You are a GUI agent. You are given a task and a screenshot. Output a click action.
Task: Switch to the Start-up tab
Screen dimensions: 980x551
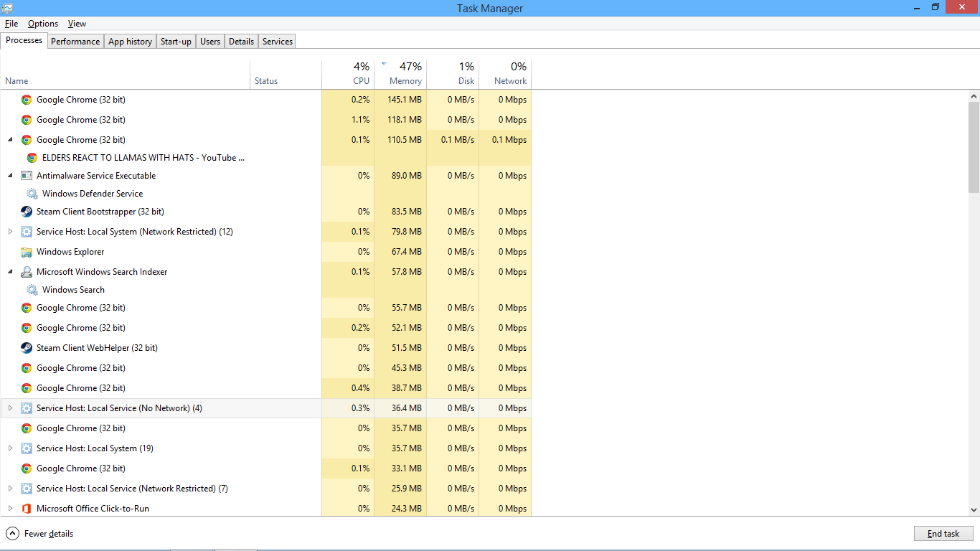click(176, 42)
